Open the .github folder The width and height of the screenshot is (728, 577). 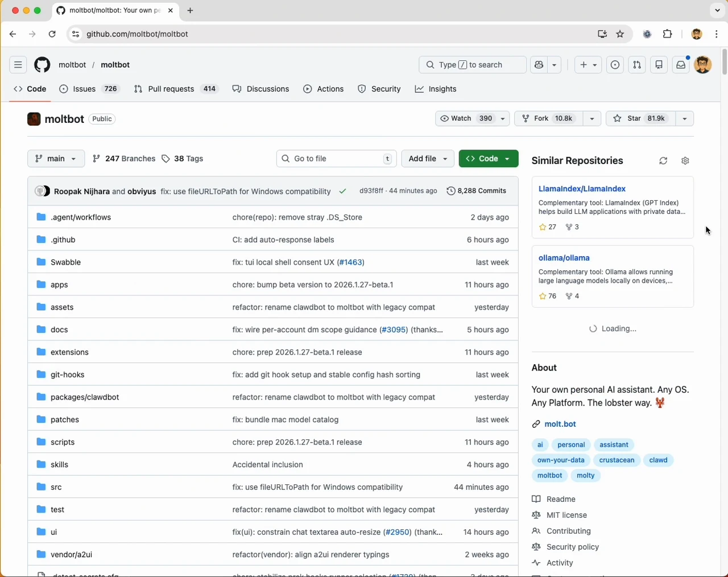63,240
